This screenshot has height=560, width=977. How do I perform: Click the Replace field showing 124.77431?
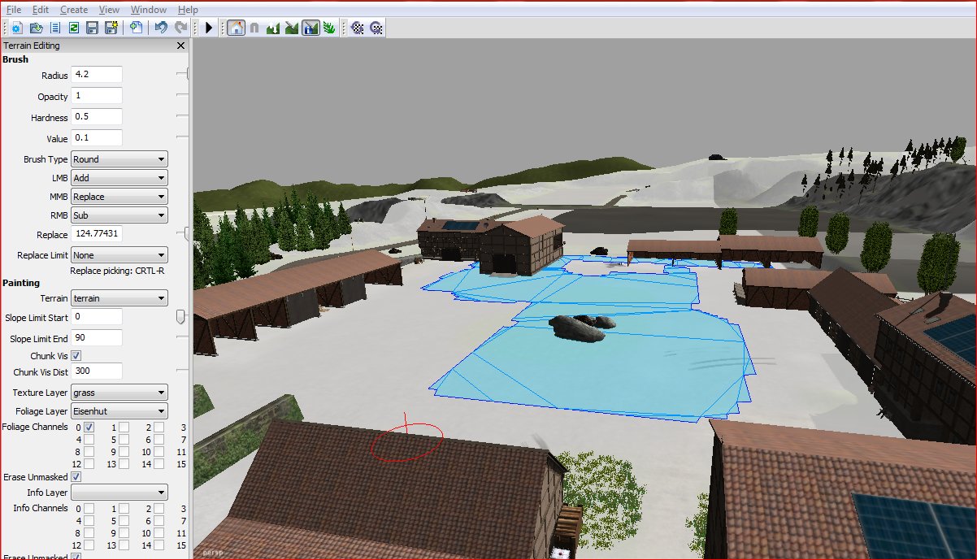click(97, 234)
